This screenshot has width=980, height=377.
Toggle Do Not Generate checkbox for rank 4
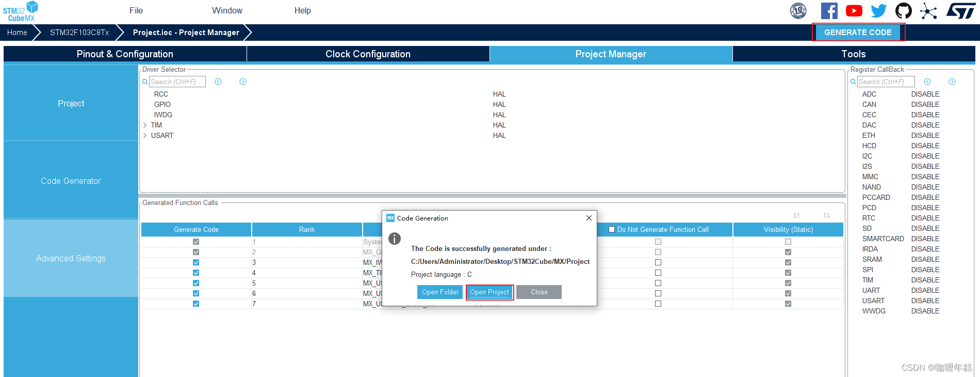(658, 273)
